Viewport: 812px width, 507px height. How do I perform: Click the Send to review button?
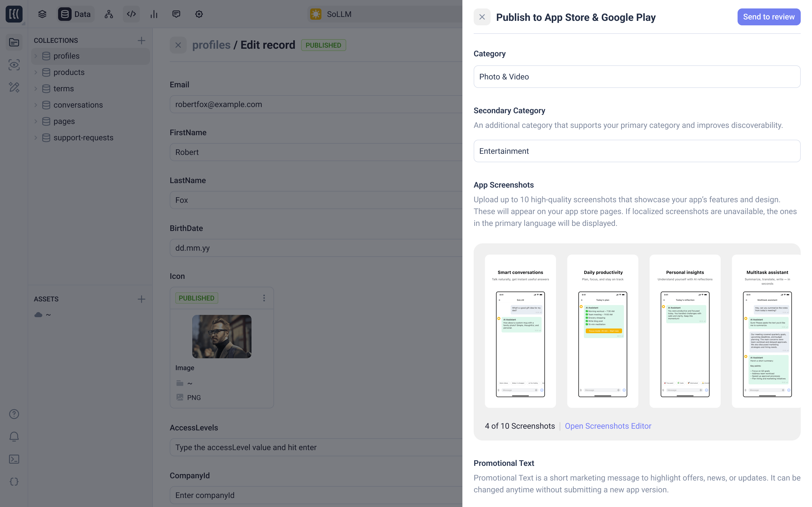click(768, 17)
